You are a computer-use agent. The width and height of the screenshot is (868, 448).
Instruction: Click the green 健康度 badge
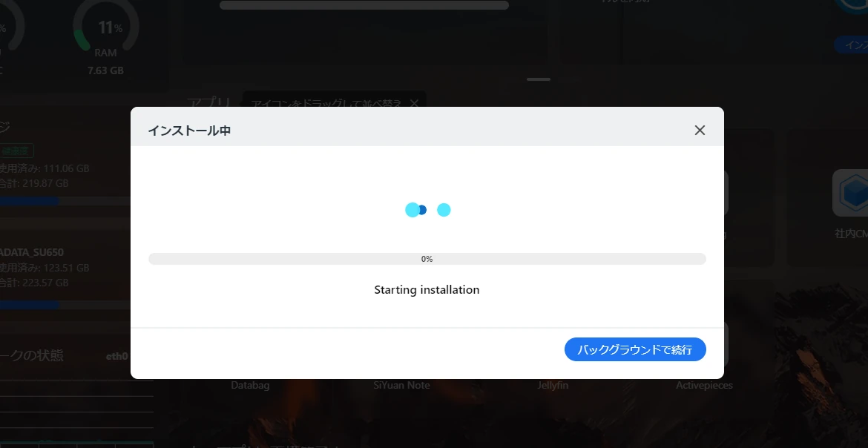(x=17, y=150)
